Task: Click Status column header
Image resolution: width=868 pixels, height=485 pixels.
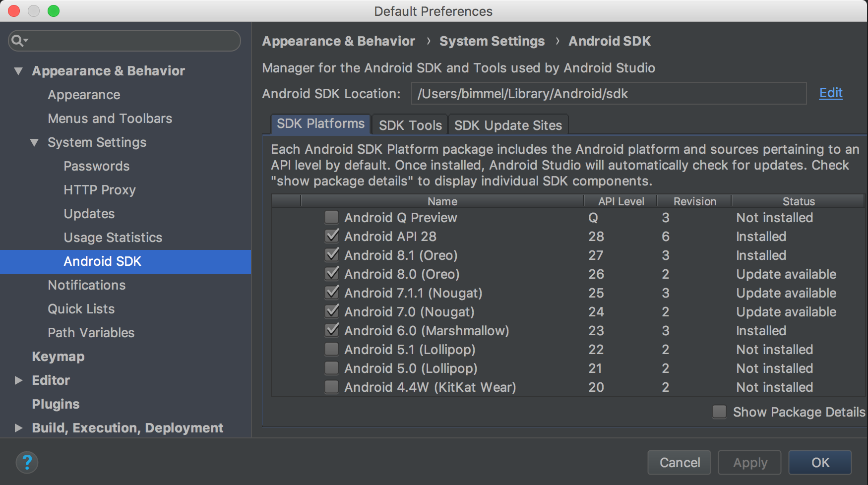Action: click(798, 201)
